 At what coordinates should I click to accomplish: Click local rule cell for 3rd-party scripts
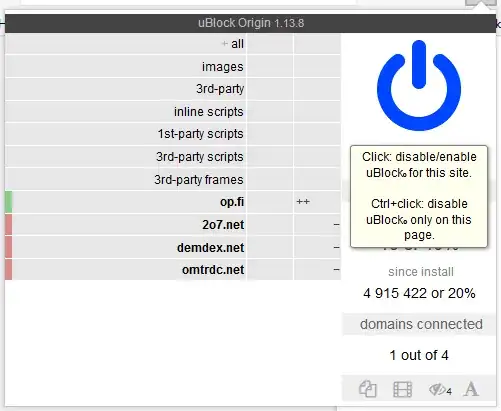pos(317,157)
